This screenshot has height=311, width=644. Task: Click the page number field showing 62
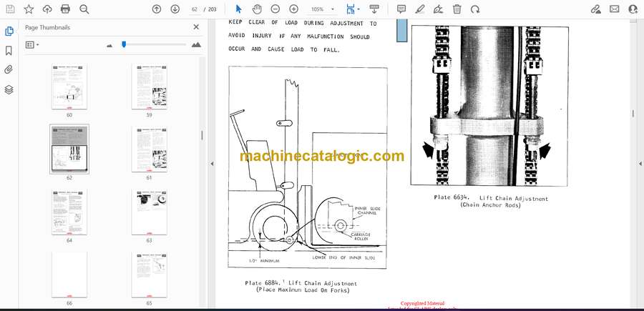[195, 9]
